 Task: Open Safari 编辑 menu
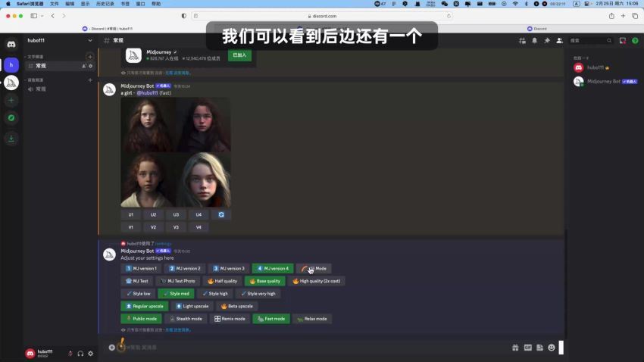pos(70,4)
